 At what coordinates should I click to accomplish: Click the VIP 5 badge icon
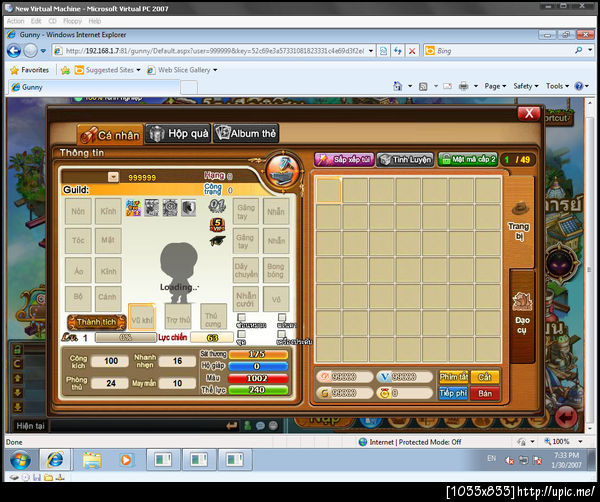point(217,225)
